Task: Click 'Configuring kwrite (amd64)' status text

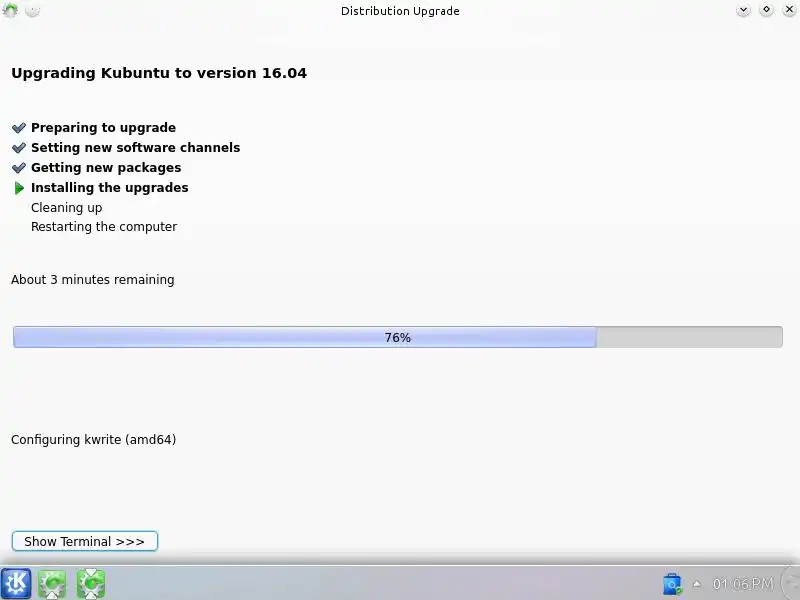Action: tap(94, 439)
